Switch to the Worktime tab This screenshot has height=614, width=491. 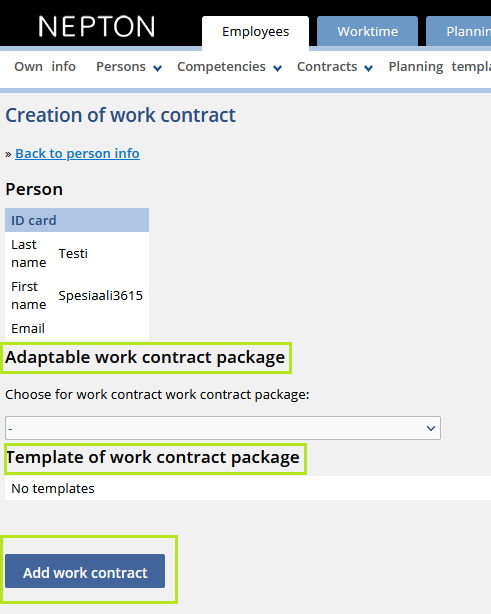point(367,31)
